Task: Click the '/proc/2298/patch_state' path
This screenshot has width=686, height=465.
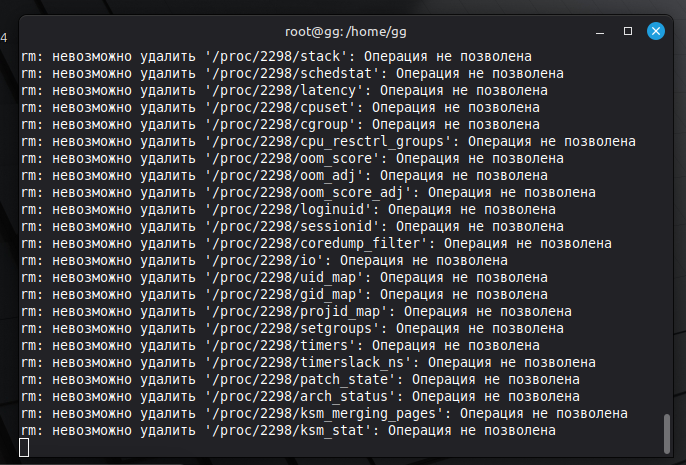Action: (301, 380)
